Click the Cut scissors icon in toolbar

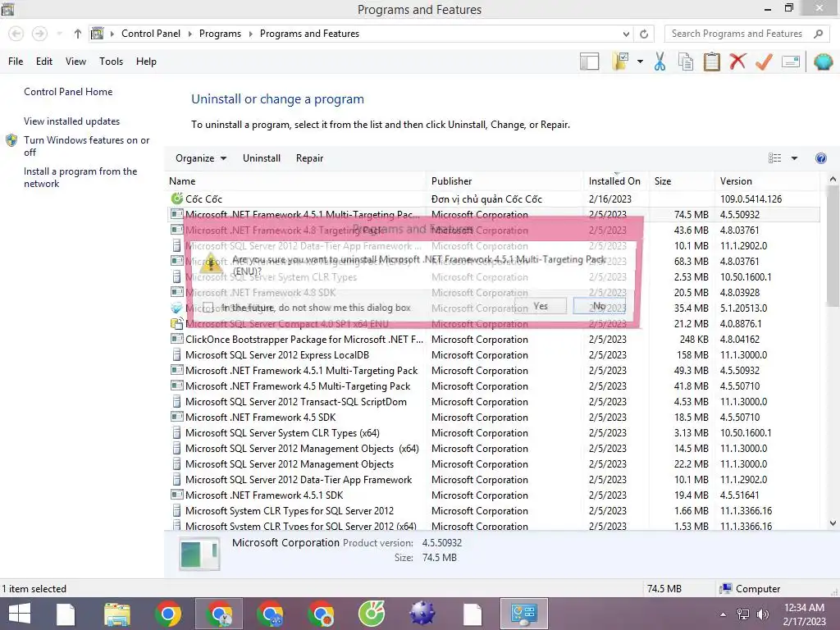(x=660, y=62)
